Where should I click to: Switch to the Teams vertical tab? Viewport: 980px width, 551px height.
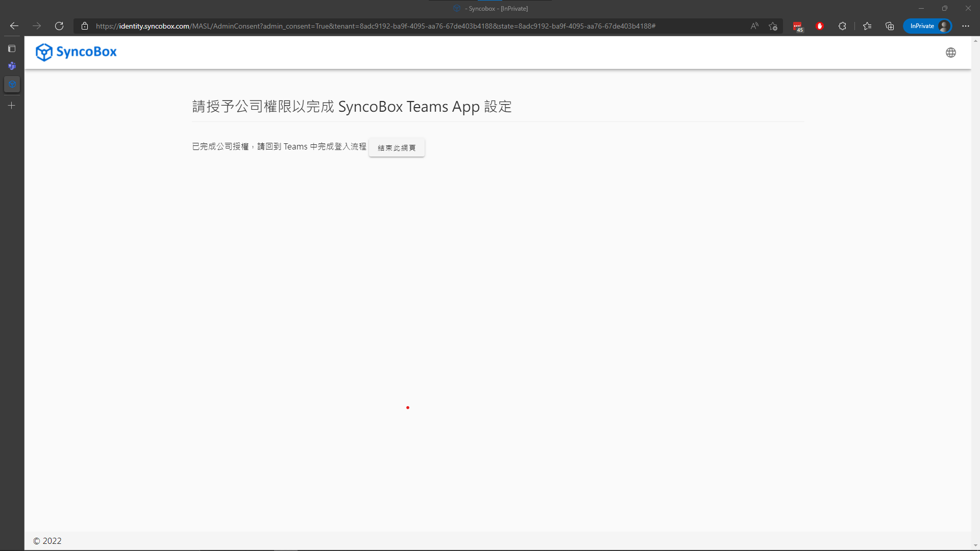coord(12,66)
